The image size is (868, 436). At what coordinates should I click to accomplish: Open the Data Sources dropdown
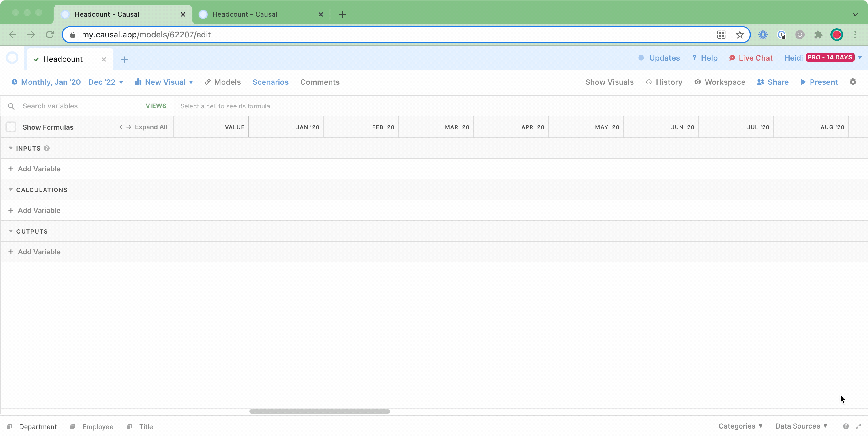[x=801, y=426]
